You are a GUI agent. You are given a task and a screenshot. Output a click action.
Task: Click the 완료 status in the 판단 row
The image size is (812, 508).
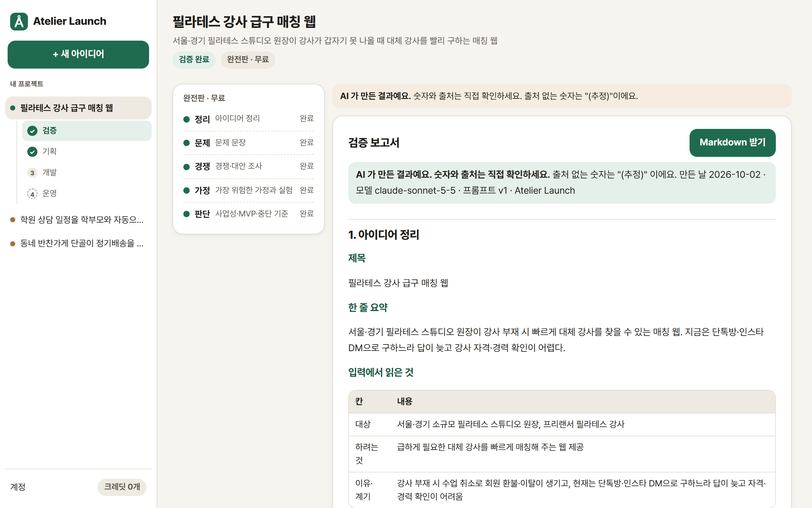click(306, 214)
